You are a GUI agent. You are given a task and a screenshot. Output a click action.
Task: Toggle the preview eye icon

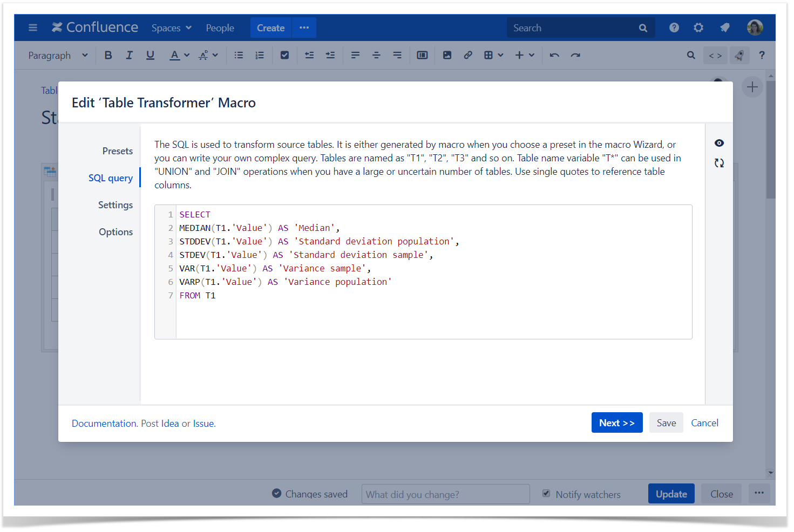click(719, 143)
